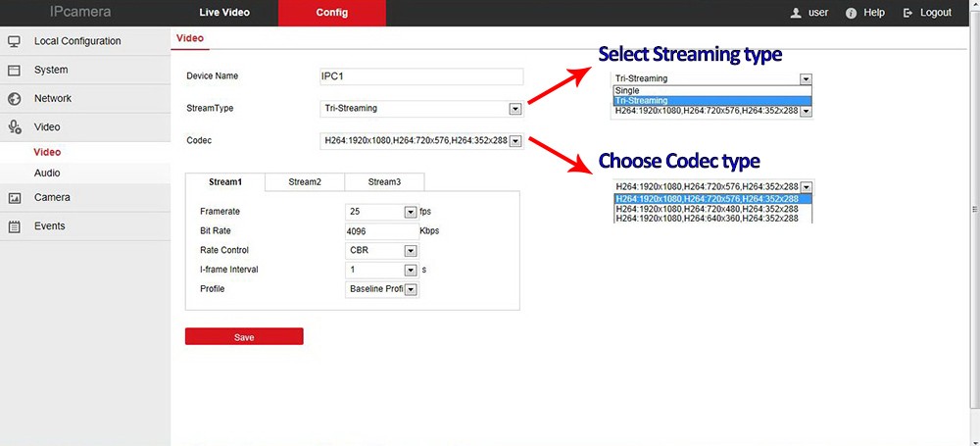Open the Framerate dropdown

click(411, 212)
